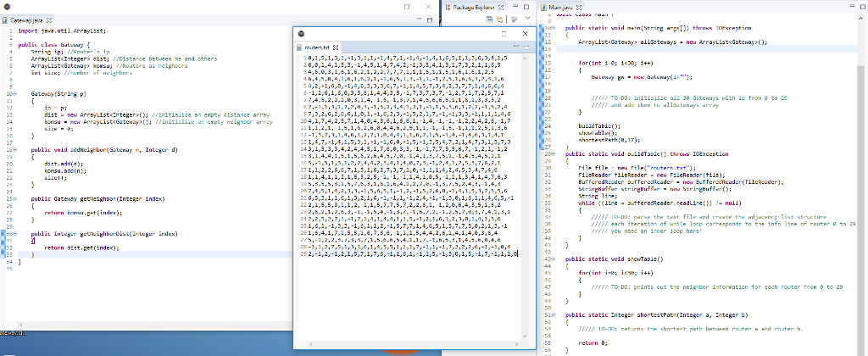Close the Main.java tab
Screen dimensions: 868x356
click(579, 7)
